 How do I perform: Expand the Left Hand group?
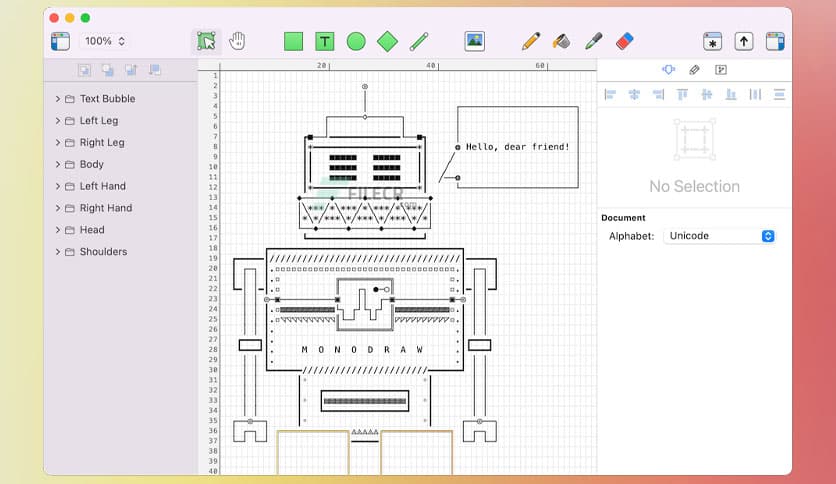(58, 186)
